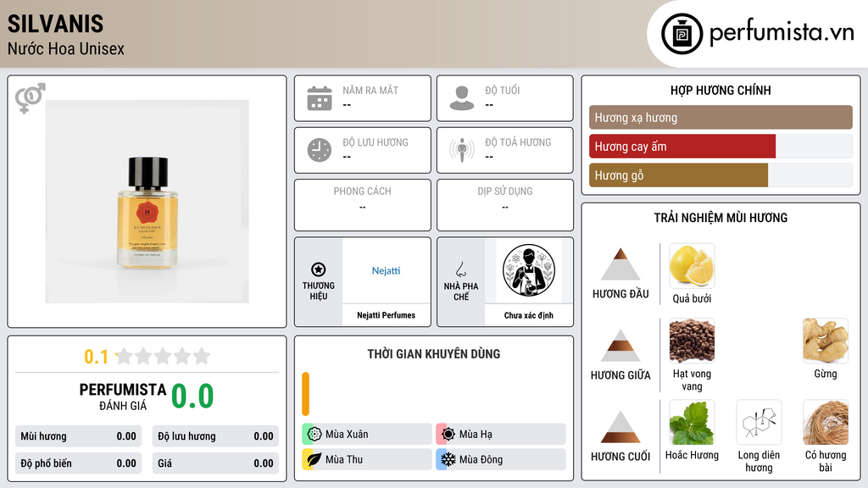The height and width of the screenshot is (488, 868).
Task: Click the Hợp hương chính heading
Action: [x=721, y=90]
